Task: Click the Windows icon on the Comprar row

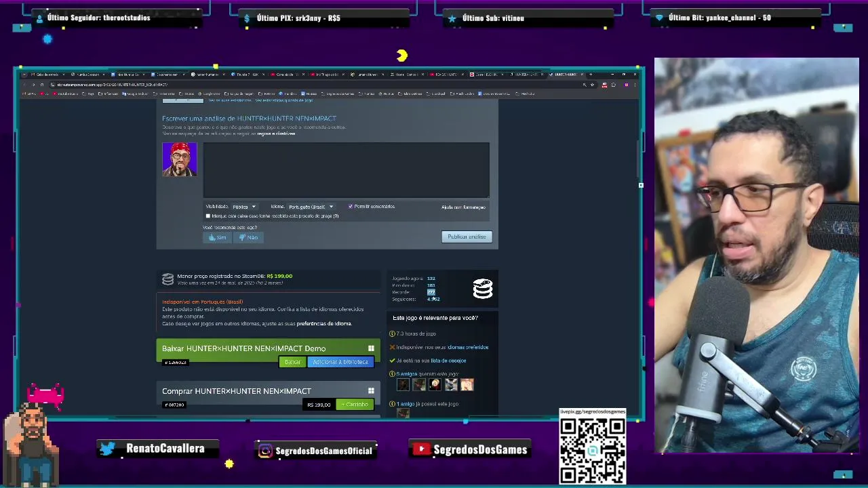Action: (371, 391)
